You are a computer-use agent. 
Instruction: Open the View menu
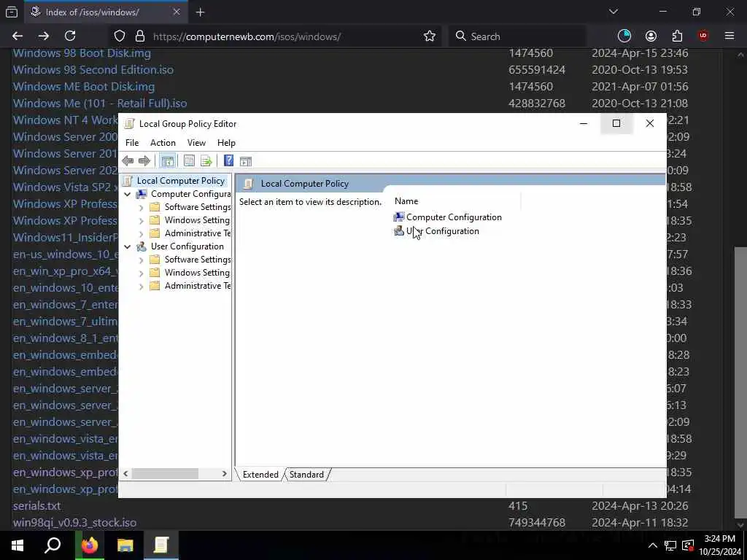click(196, 143)
